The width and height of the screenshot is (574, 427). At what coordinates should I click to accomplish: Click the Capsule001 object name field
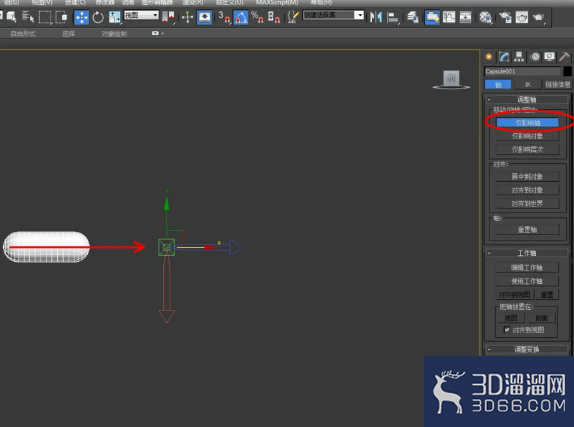(x=522, y=71)
